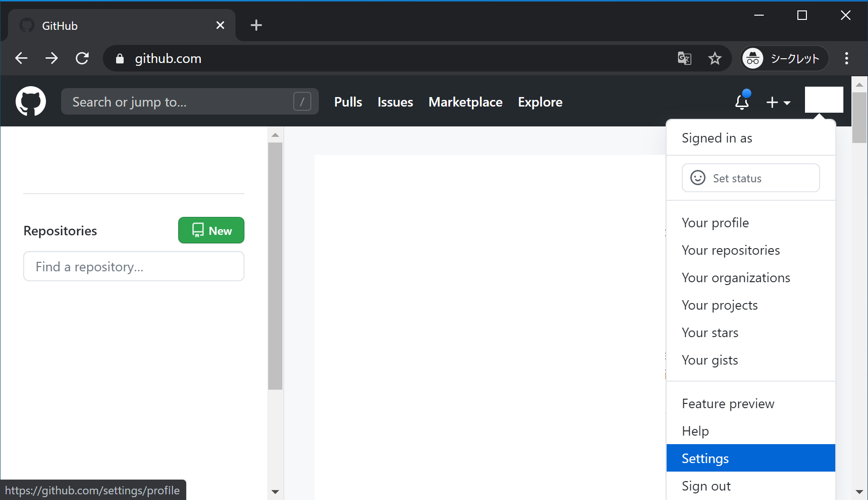The image size is (868, 500).
Task: Bookmark this page with the star icon
Action: (714, 59)
